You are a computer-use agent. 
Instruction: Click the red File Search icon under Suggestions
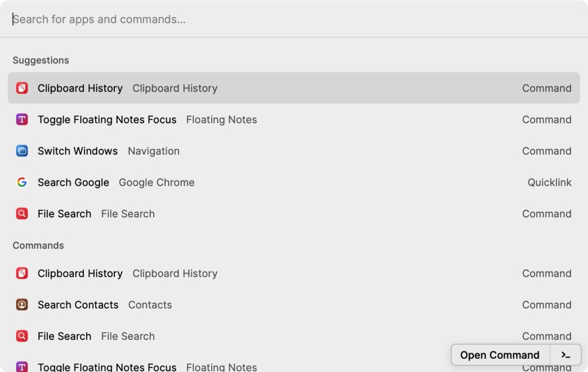click(x=22, y=214)
